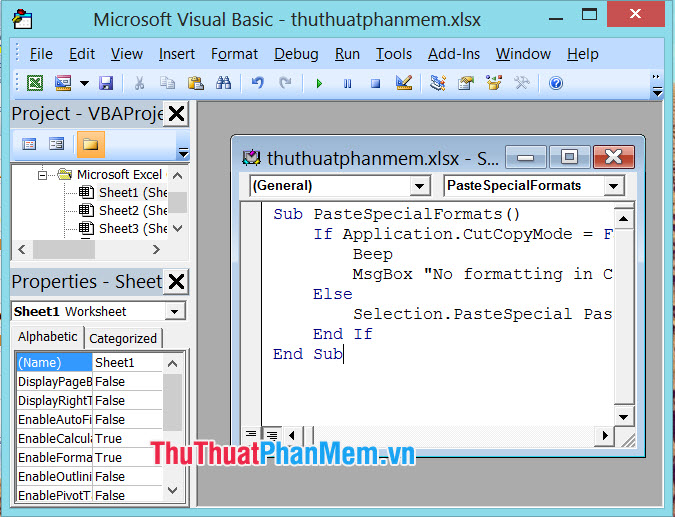
Task: Click Procedure View button in code window
Action: pyautogui.click(x=251, y=435)
